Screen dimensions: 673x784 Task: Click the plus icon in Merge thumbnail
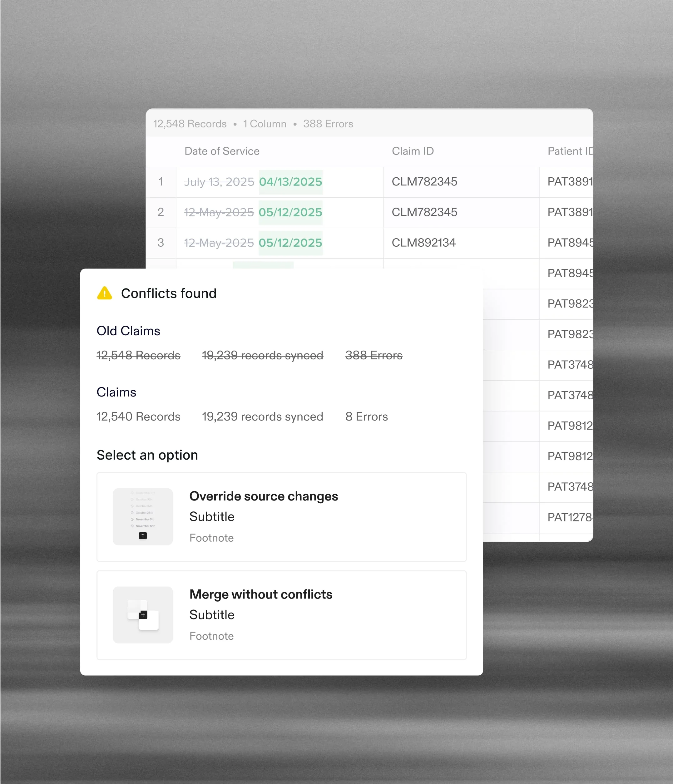point(143,615)
